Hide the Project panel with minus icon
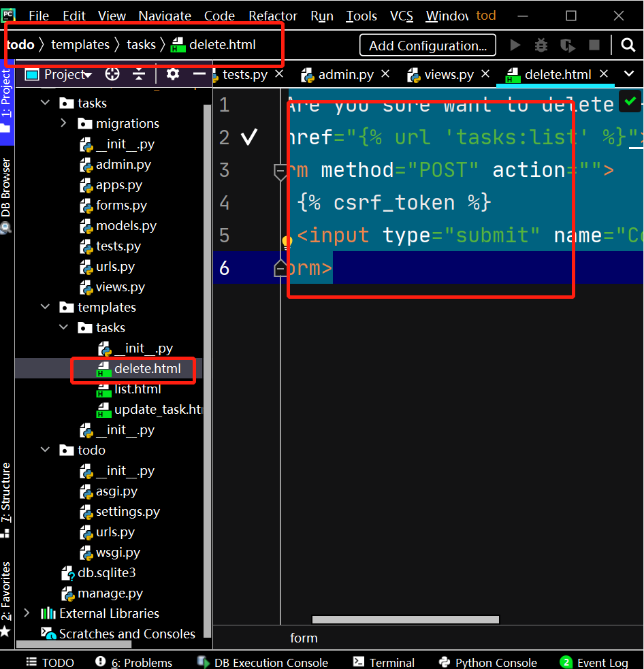 [x=199, y=74]
